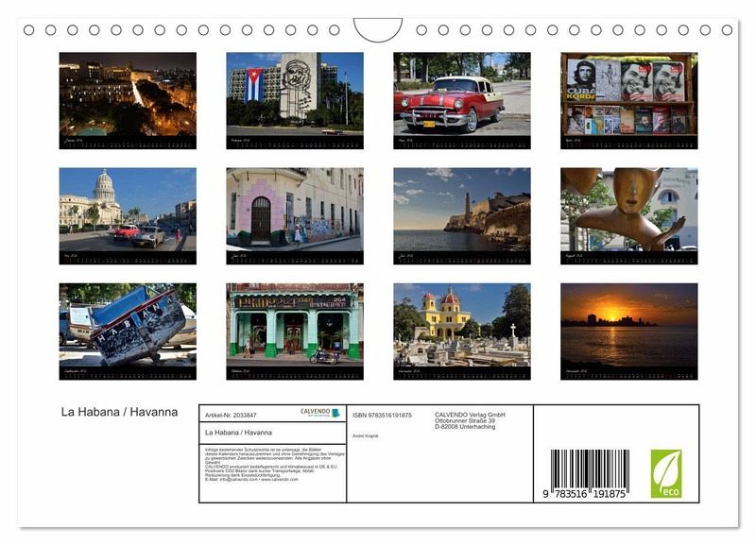Select the ISBN 9783516191875 text
The width and height of the screenshot is (756, 545).
pyautogui.click(x=382, y=415)
